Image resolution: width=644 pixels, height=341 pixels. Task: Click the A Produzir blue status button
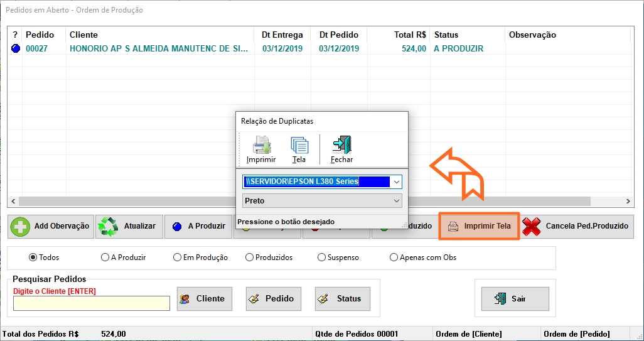(x=198, y=226)
